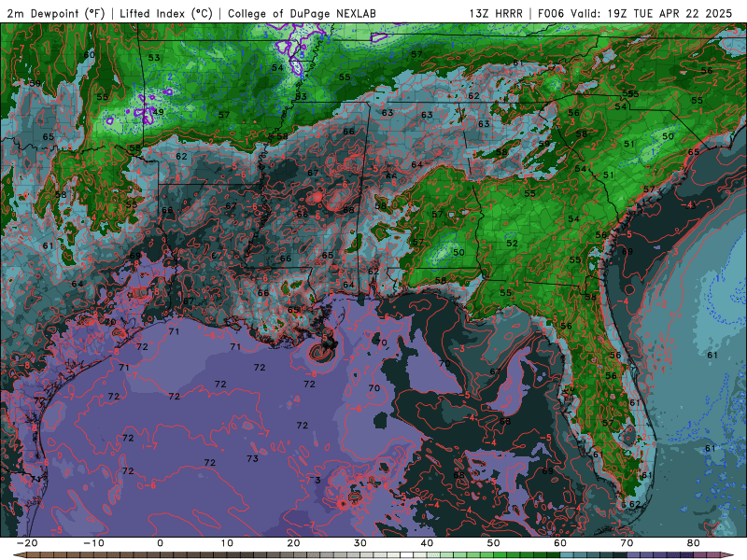Click the 10 label on the color scale
Image resolution: width=747 pixels, height=560 pixels.
227,543
